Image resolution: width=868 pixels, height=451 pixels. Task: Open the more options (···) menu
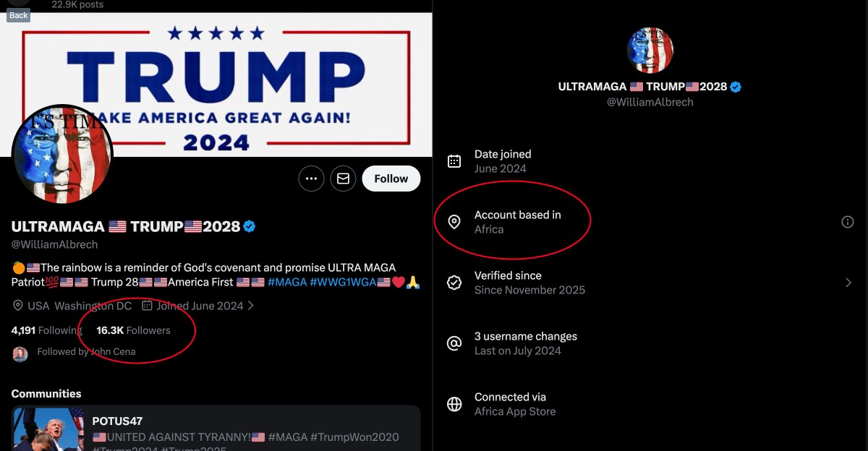[x=311, y=178]
